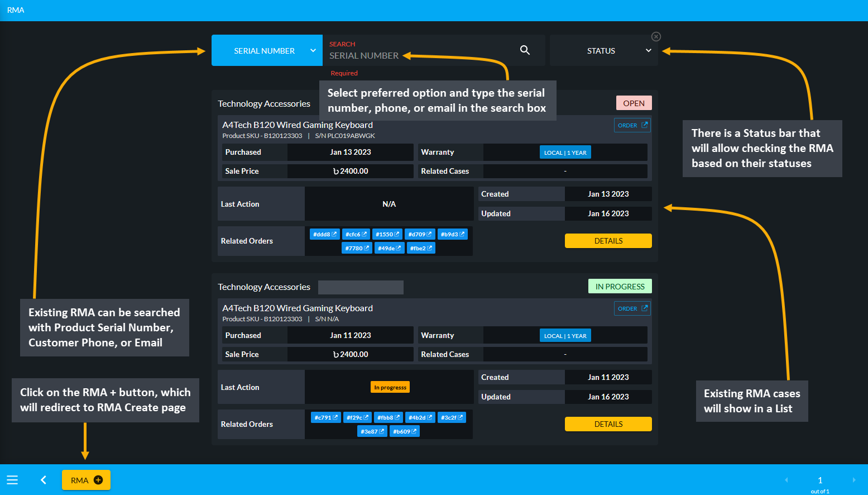Open ORDER link on the OPEN RMA card
The width and height of the screenshot is (868, 495).
(x=632, y=125)
